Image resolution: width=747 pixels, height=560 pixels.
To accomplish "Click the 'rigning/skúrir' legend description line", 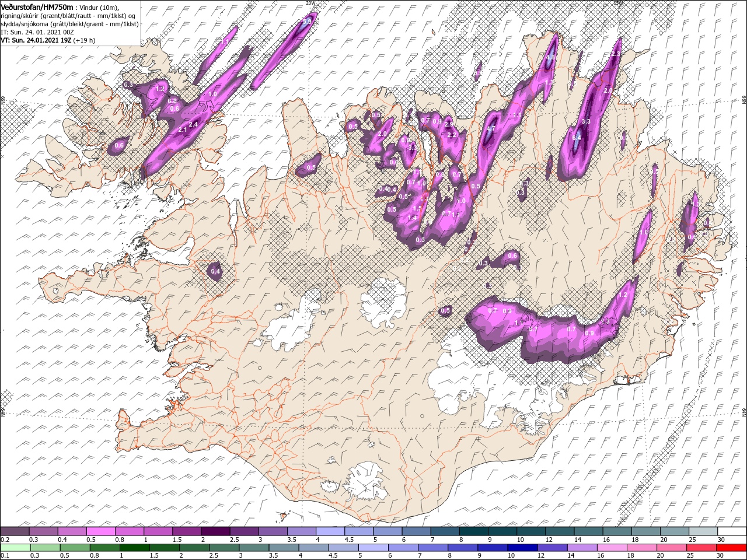I will (x=68, y=16).
